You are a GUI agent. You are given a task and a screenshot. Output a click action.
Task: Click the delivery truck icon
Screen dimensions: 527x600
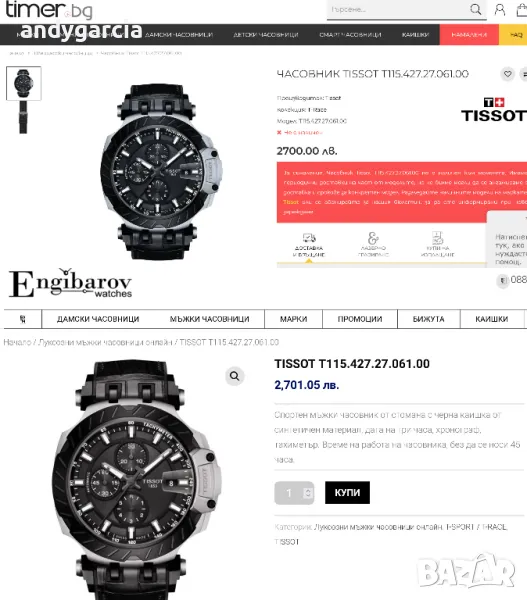tap(309, 238)
